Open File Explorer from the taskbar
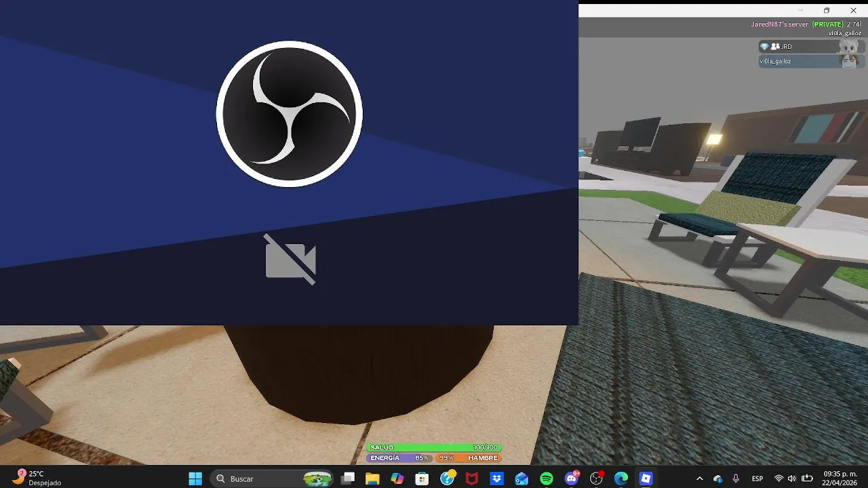This screenshot has height=488, width=868. coord(372,479)
